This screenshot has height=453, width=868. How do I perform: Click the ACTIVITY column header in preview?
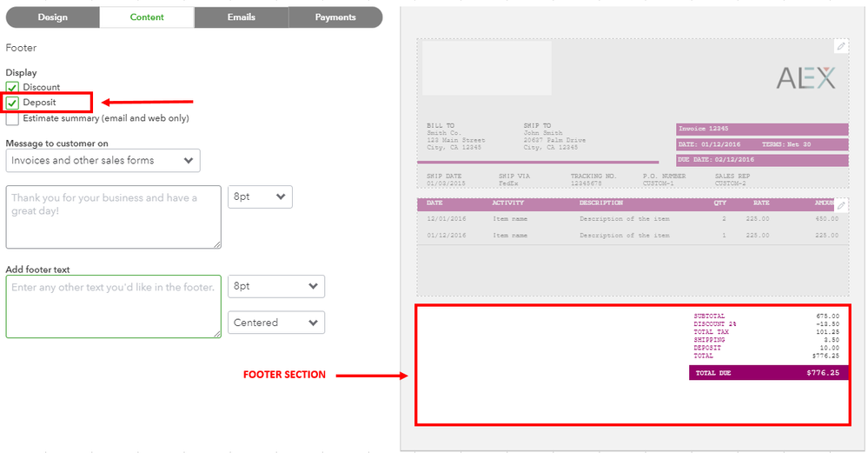508,203
